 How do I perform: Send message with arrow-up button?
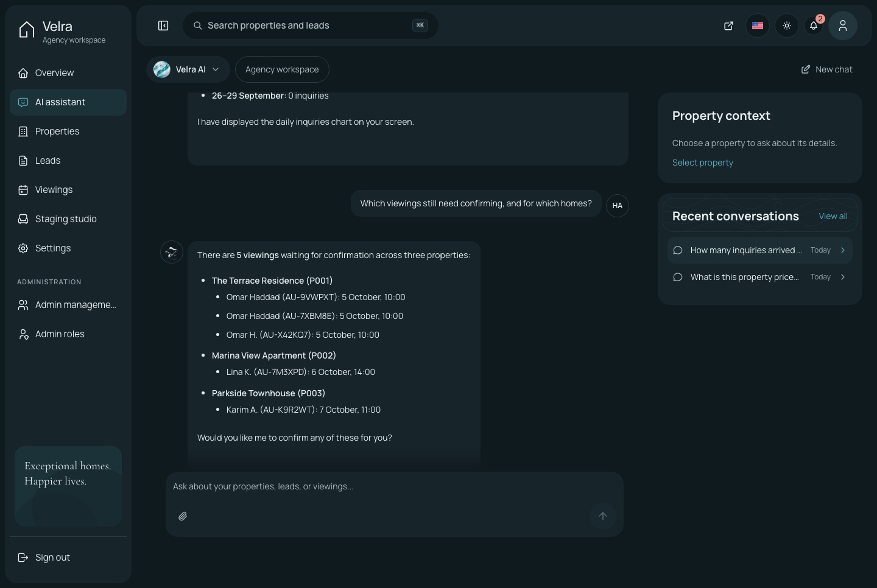pyautogui.click(x=603, y=516)
